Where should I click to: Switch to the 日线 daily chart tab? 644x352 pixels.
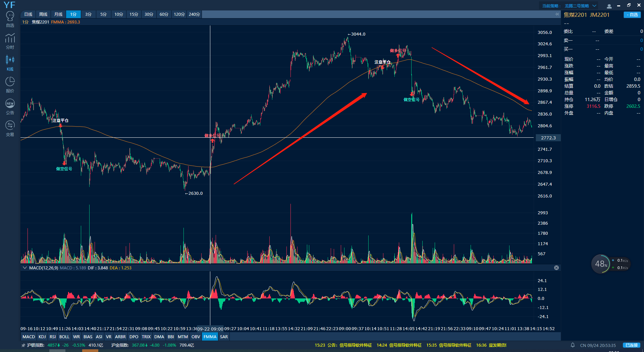[x=28, y=14]
